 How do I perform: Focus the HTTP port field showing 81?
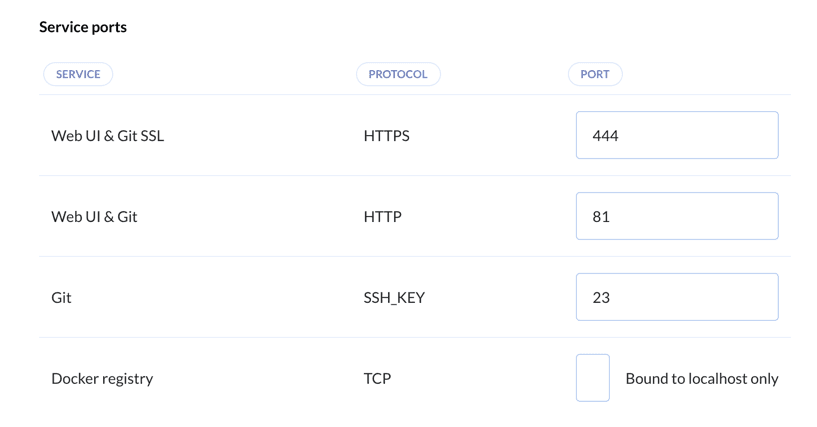coord(676,216)
